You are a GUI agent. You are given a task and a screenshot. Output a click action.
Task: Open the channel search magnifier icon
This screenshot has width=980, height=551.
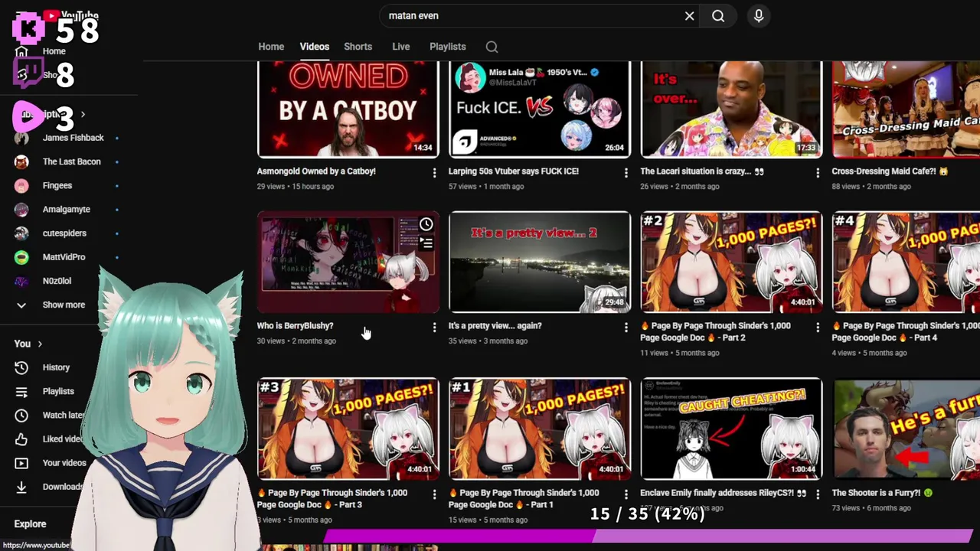point(492,47)
